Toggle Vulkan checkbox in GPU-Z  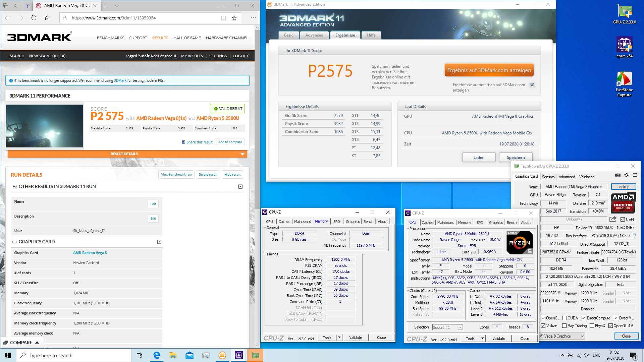coord(543,326)
